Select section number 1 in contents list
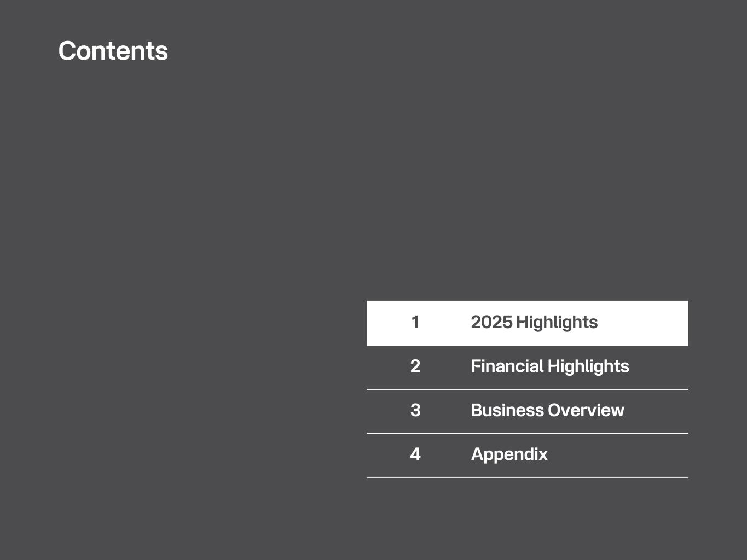The width and height of the screenshot is (747, 560). click(x=415, y=322)
